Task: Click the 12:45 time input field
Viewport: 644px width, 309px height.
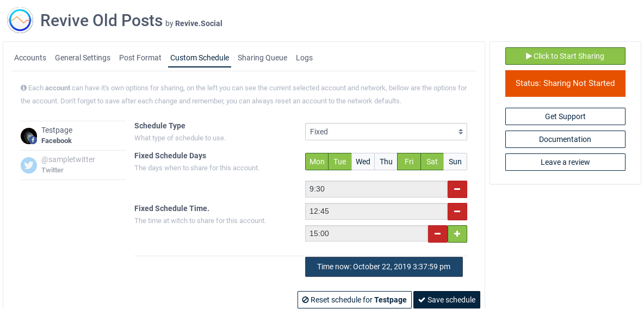Action: pos(376,212)
